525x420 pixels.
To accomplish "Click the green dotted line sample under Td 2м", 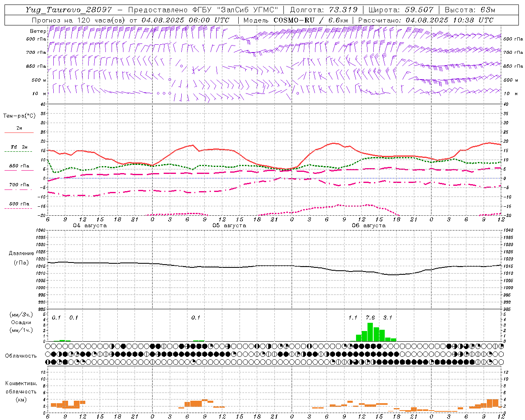I will point(18,152).
